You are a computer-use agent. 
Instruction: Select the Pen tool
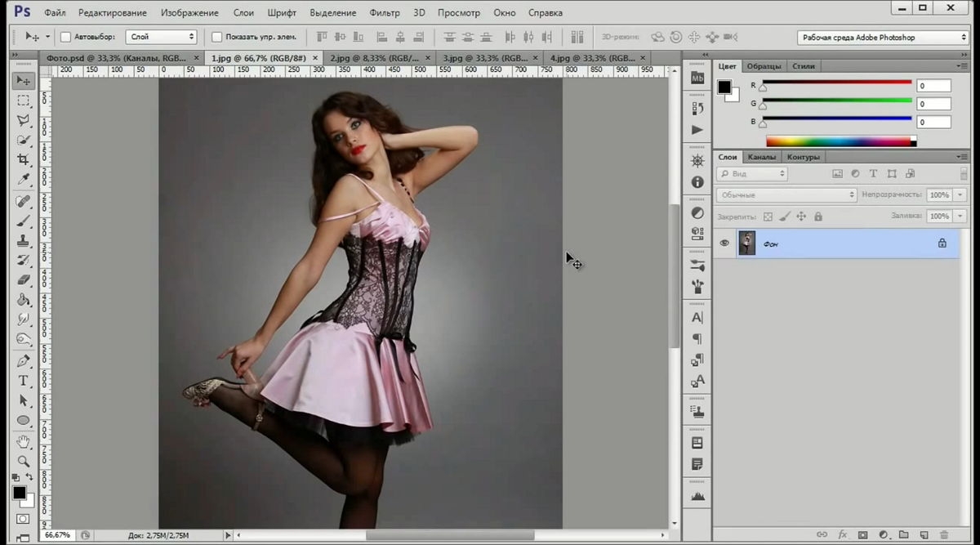point(23,360)
